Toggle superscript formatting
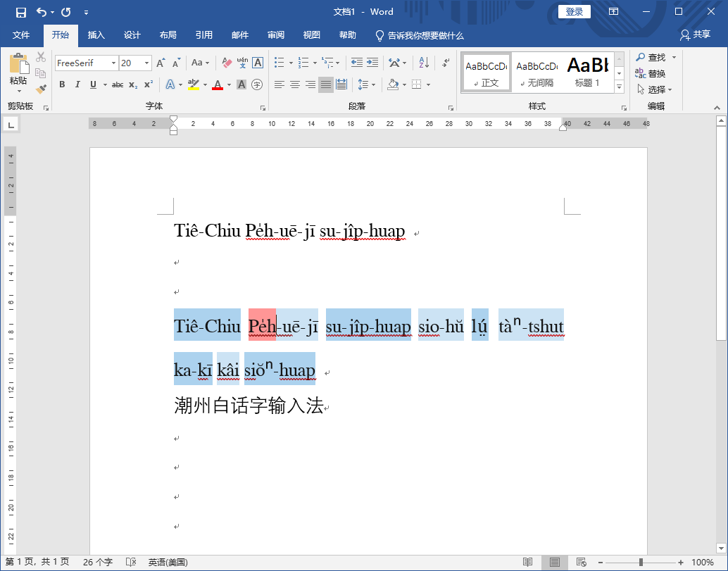 149,84
